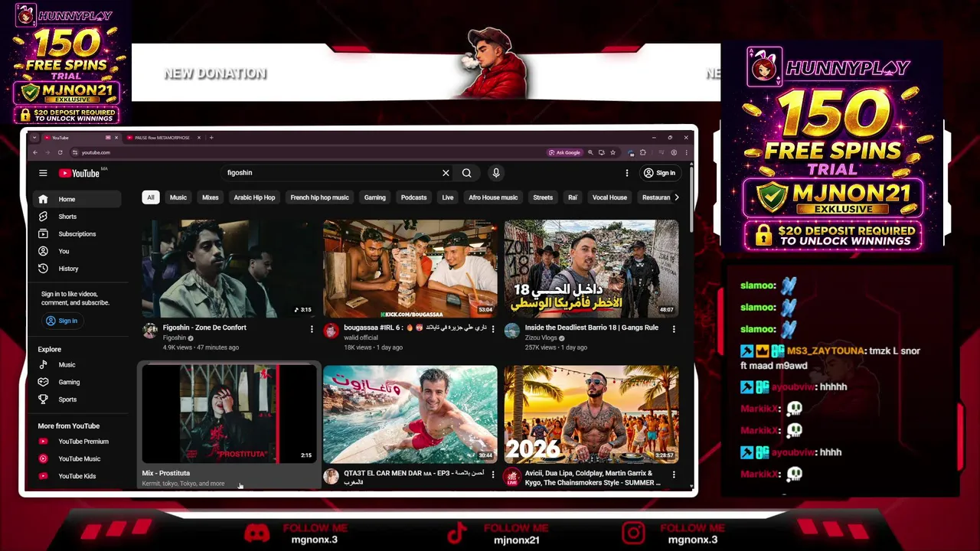Go to Home in sidebar
980x551 pixels.
tap(77, 199)
